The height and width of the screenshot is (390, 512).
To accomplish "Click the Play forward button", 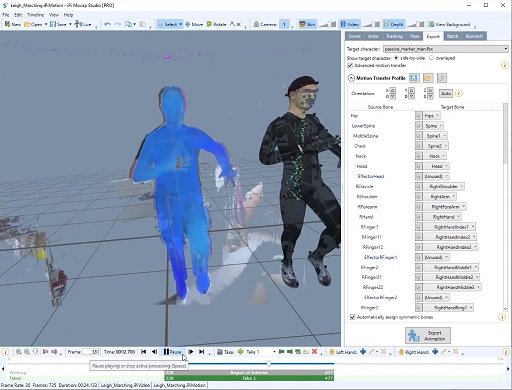I will (x=191, y=352).
